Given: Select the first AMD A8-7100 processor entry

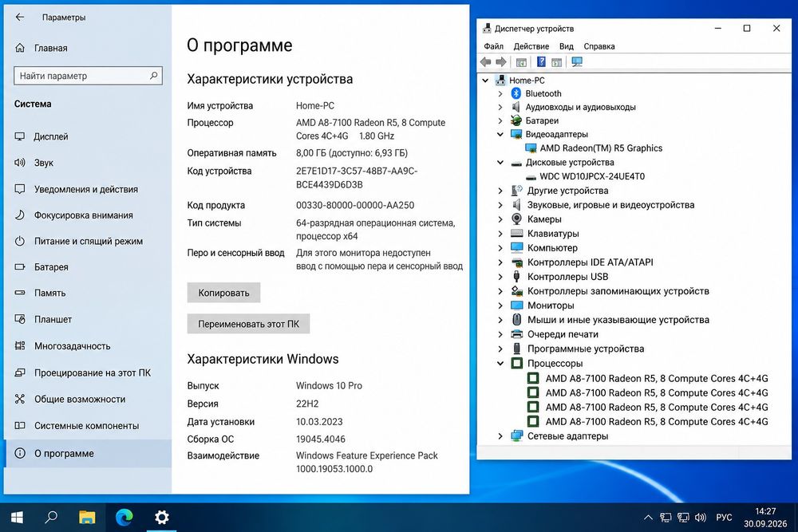Looking at the screenshot, I should click(657, 378).
